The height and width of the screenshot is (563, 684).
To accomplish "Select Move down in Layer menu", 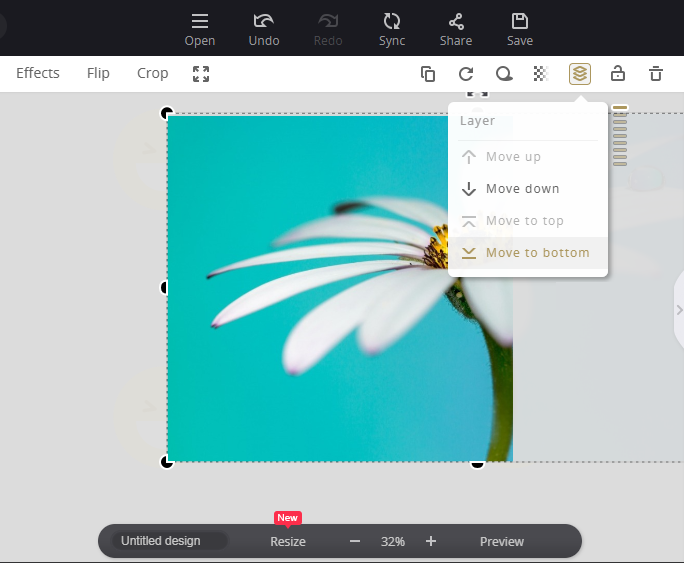I will [522, 189].
